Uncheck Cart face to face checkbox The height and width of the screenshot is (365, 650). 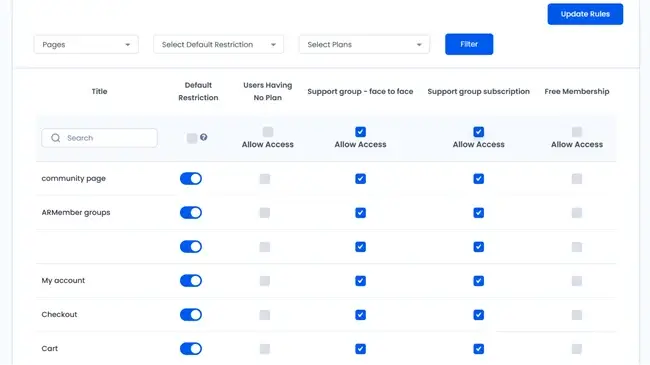(x=361, y=349)
